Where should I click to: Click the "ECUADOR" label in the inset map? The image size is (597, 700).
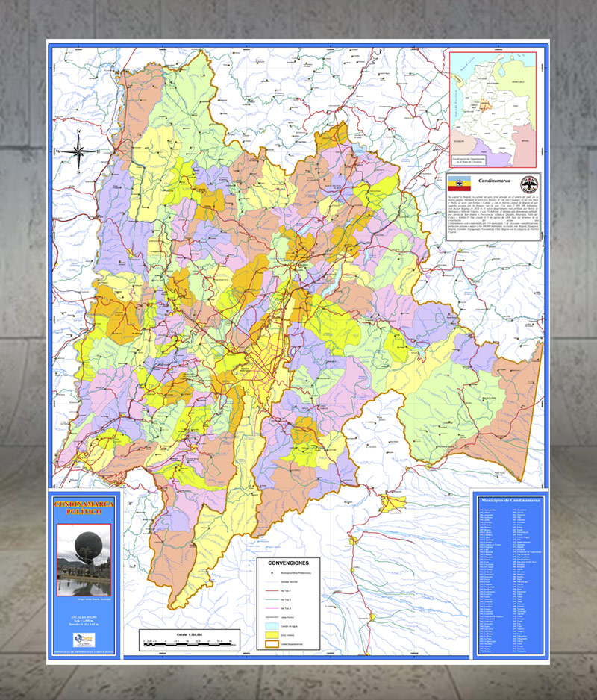459,140
